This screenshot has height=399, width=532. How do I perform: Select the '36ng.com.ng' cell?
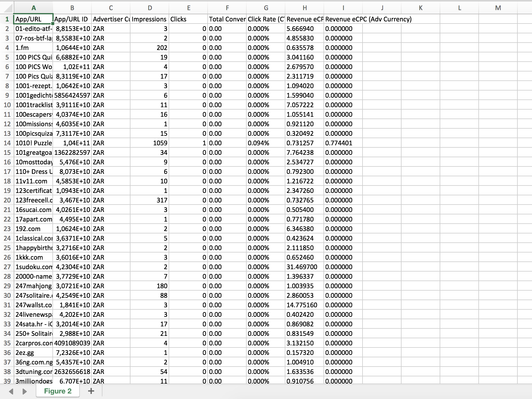coord(34,362)
